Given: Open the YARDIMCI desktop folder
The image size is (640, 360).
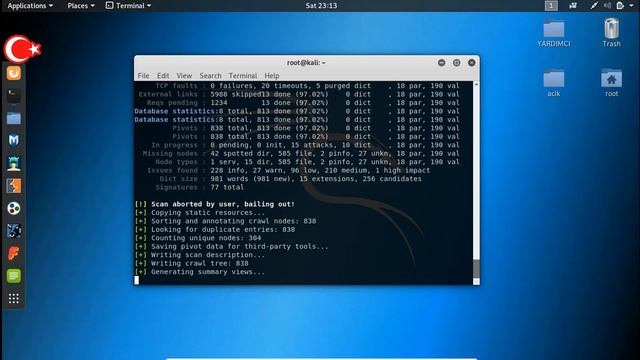Looking at the screenshot, I should click(x=553, y=33).
